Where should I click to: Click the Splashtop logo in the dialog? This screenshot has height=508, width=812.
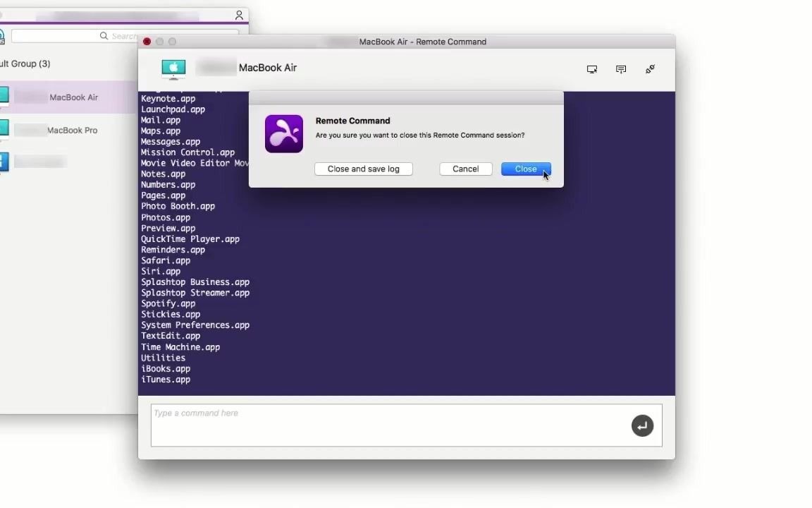[283, 133]
